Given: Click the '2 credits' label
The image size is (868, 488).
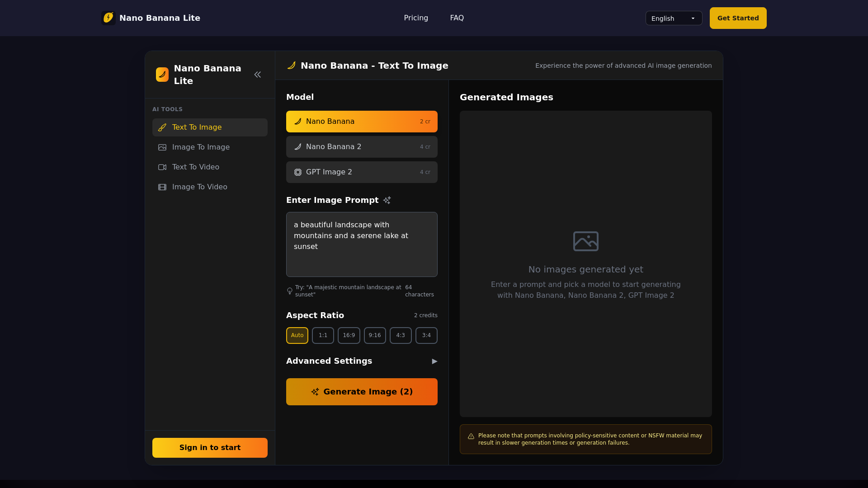Looking at the screenshot, I should [426, 315].
